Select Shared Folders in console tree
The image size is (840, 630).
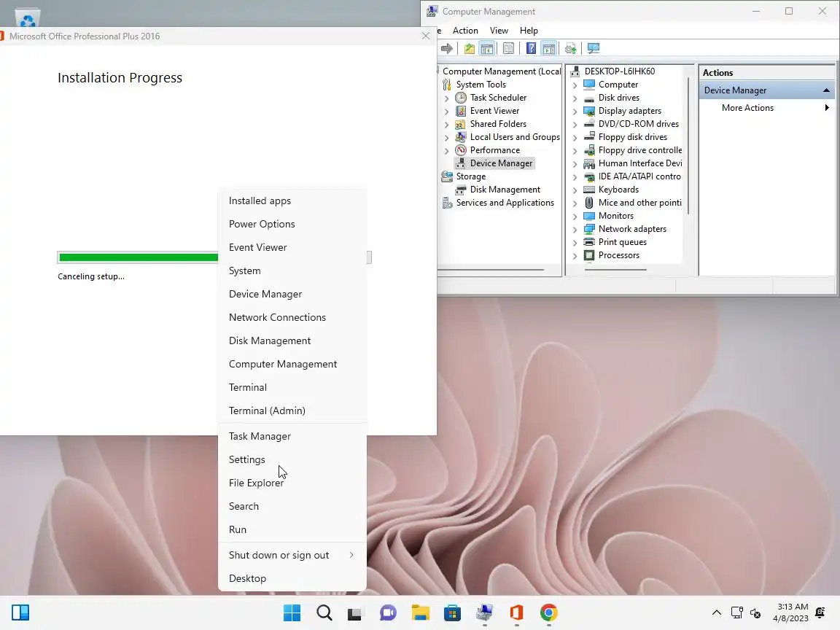pos(498,124)
